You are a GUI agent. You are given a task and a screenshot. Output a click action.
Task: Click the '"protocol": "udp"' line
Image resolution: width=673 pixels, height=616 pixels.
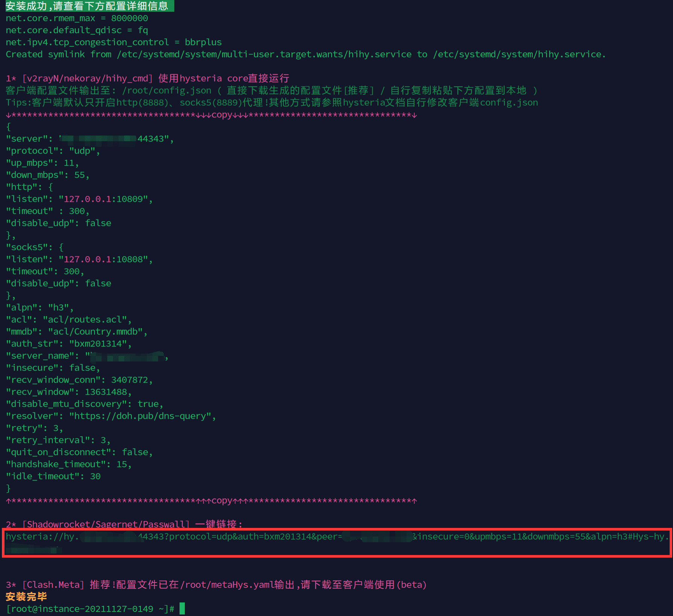click(x=53, y=151)
